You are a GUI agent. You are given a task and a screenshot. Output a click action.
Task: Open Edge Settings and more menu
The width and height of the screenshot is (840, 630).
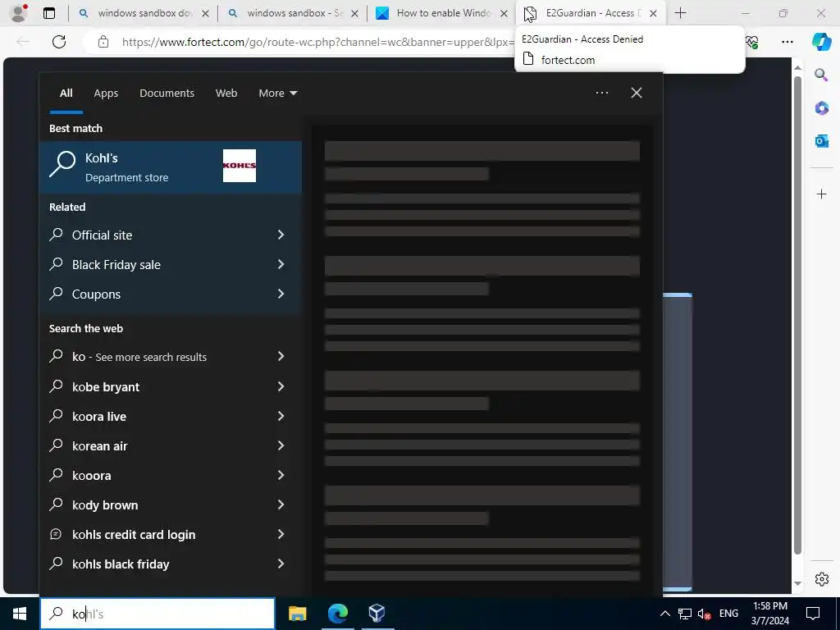tap(787, 42)
